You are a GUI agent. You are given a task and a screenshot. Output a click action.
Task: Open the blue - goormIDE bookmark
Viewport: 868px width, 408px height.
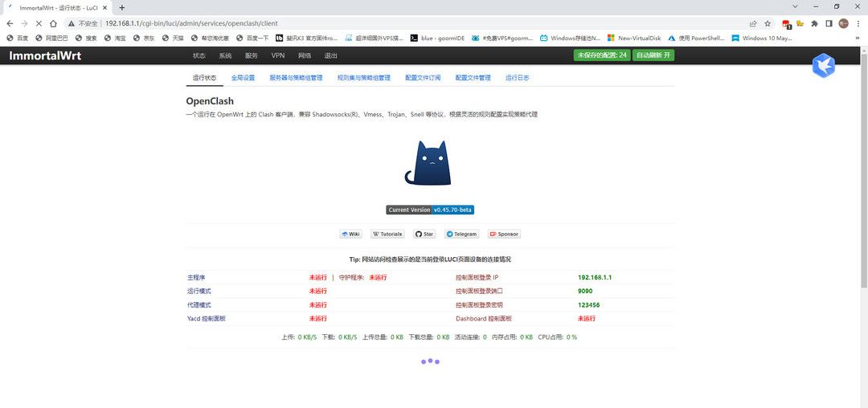pyautogui.click(x=437, y=38)
